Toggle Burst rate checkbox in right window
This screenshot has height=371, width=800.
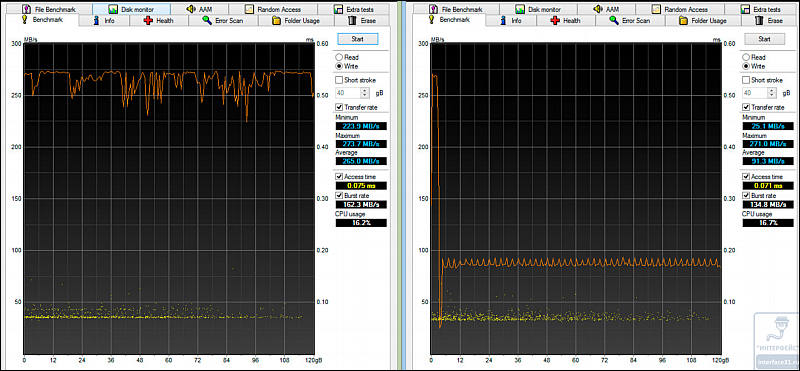tap(747, 195)
